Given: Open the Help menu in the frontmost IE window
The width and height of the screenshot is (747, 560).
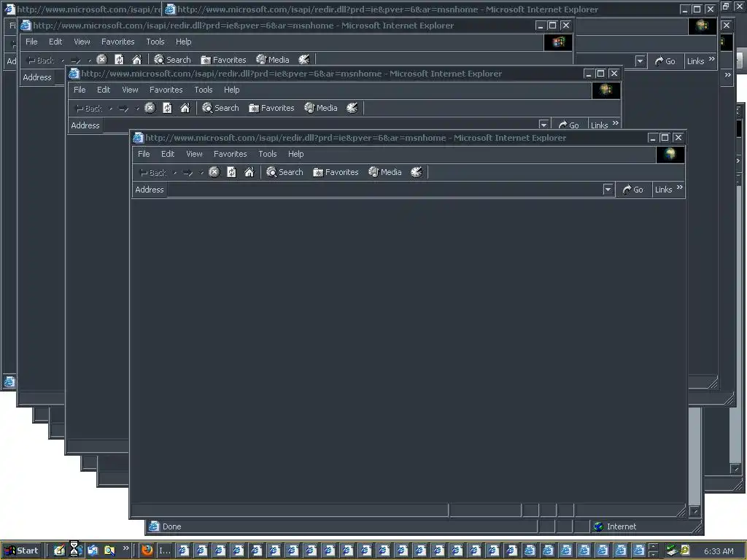Looking at the screenshot, I should [296, 154].
